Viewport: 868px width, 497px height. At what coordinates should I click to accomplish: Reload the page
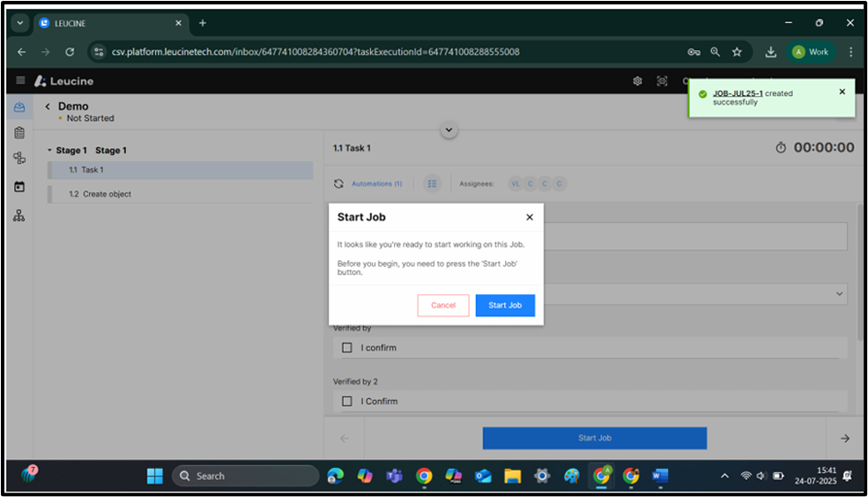70,51
